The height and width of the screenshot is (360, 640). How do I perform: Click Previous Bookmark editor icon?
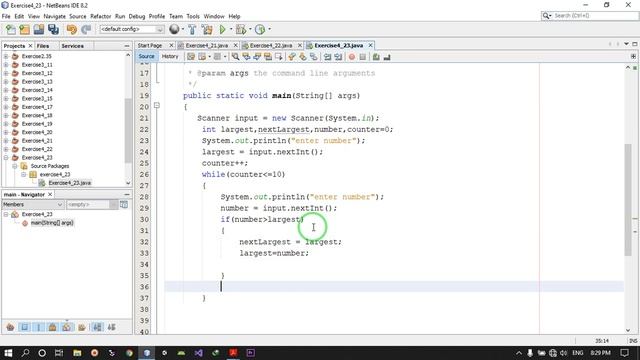coord(292,57)
